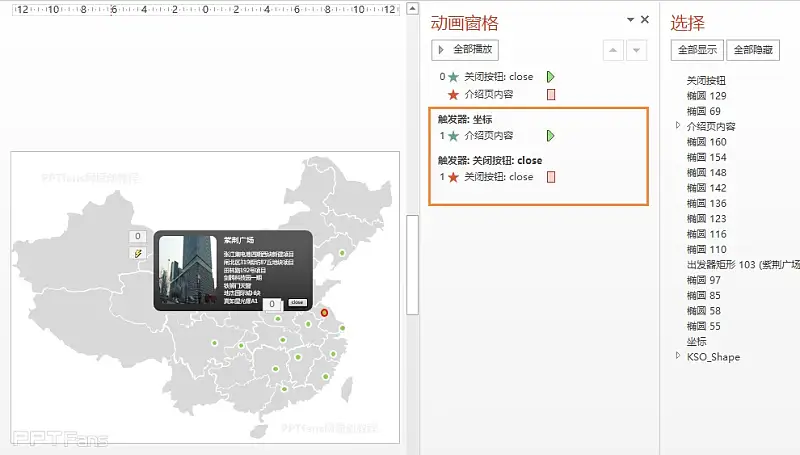Click the green timing bar of first 关闭按钮: close

coord(550,76)
